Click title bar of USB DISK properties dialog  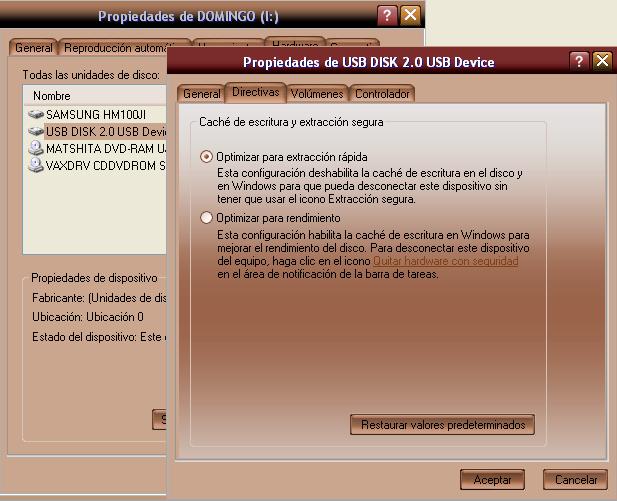[368, 62]
